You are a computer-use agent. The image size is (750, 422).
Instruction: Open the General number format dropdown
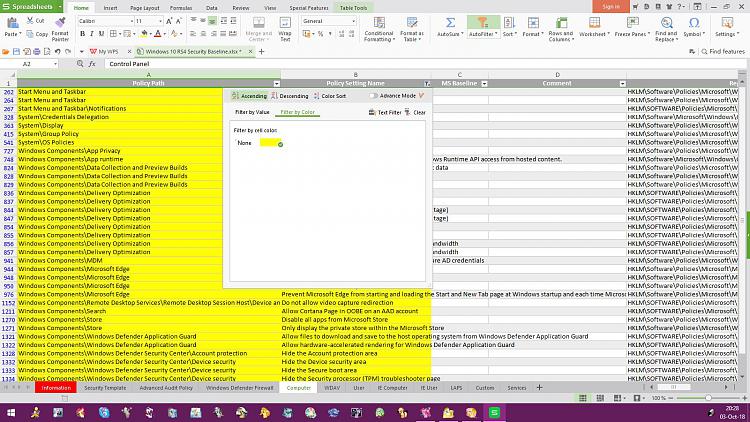(x=353, y=21)
